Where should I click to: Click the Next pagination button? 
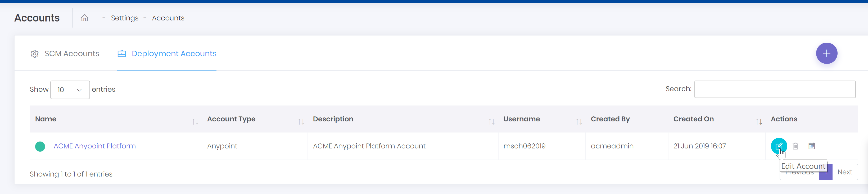845,172
